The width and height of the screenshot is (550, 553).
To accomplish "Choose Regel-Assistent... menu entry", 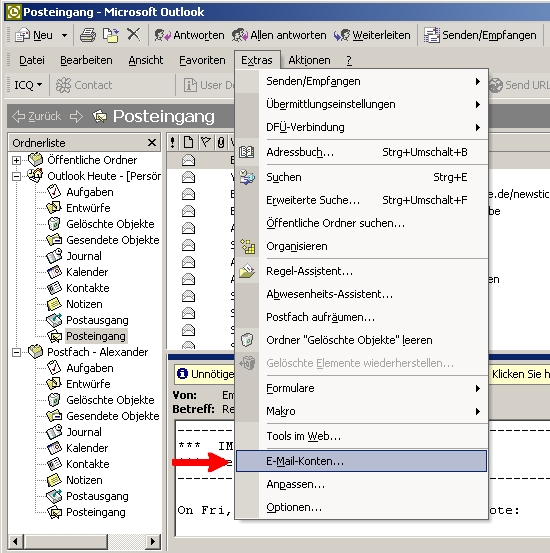I will 362,271.
